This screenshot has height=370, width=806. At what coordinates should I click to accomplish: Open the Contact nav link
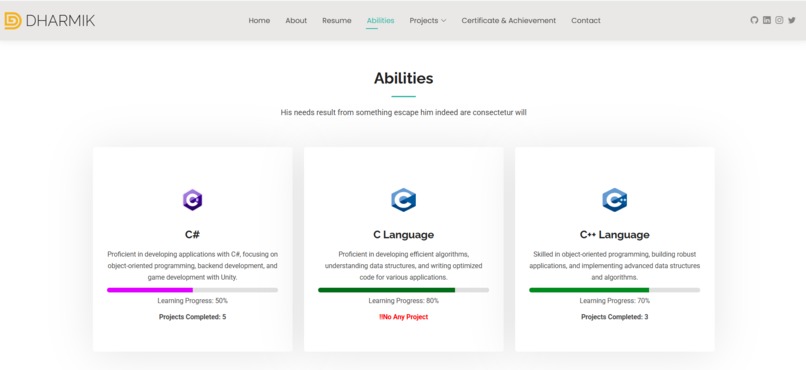pos(585,21)
